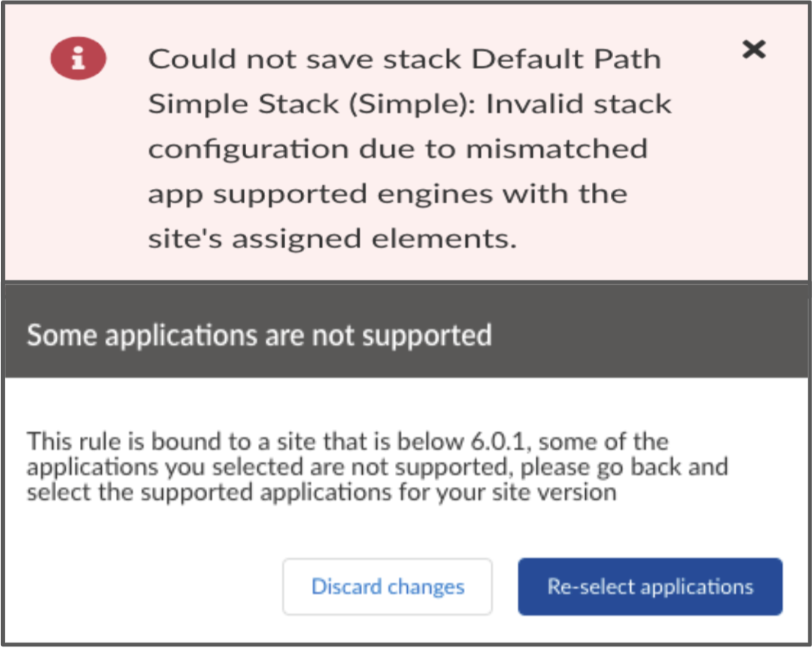Click the 'app supported engines with the' line
Image resolution: width=812 pixels, height=656 pixels.
pyautogui.click(x=388, y=194)
